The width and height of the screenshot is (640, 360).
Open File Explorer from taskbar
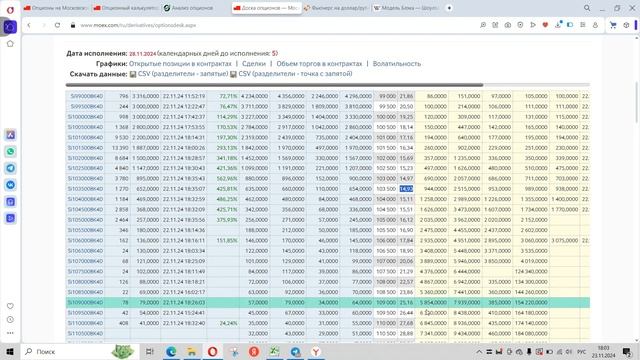[191, 351]
